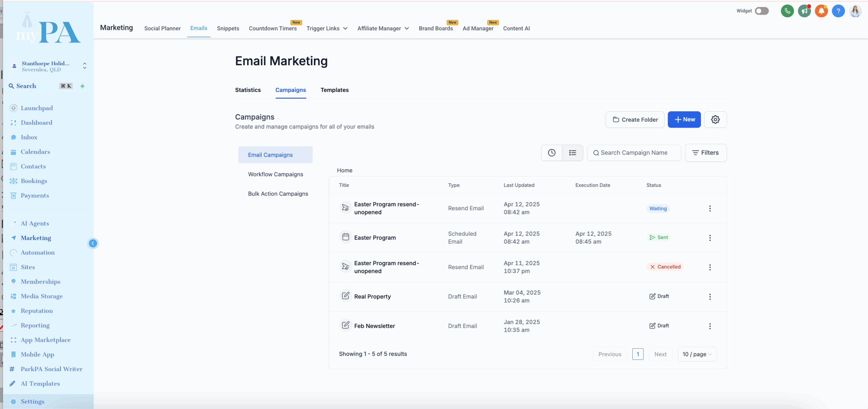The width and height of the screenshot is (868, 409).
Task: Open the Feb Newsletter campaign
Action: click(x=374, y=326)
